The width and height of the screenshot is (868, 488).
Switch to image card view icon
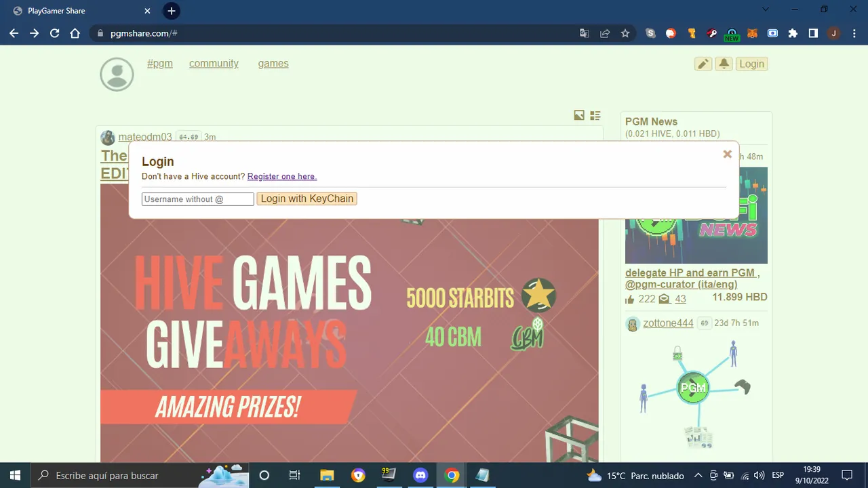(x=579, y=115)
